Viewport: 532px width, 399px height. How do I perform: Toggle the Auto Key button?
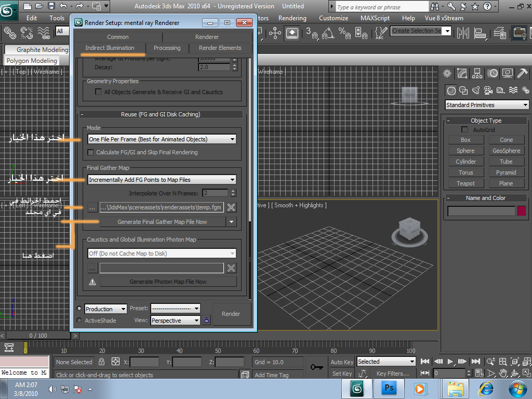(x=342, y=362)
